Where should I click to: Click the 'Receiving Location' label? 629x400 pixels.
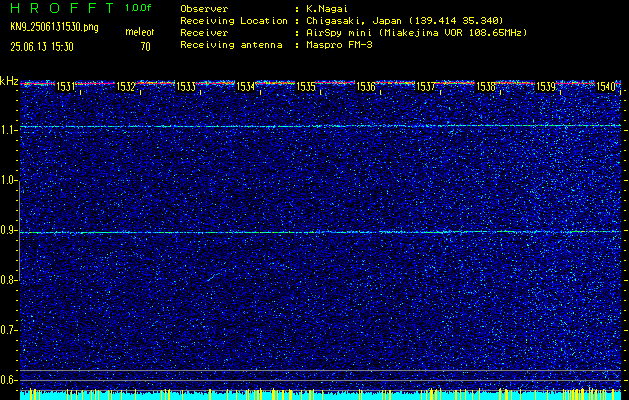[x=234, y=20]
